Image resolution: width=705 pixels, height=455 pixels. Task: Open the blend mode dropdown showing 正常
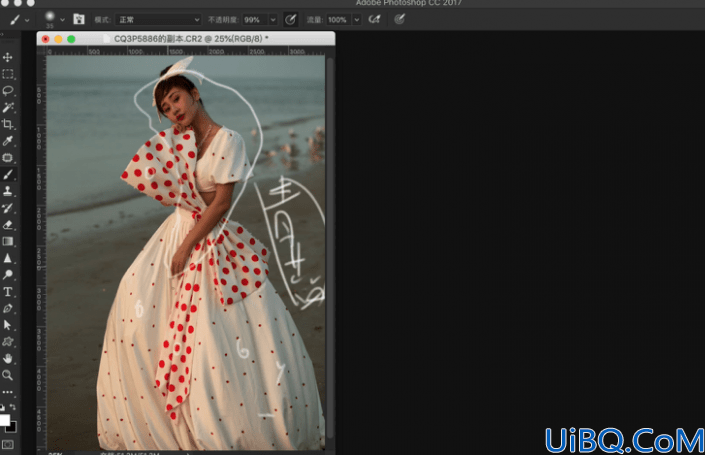(158, 20)
